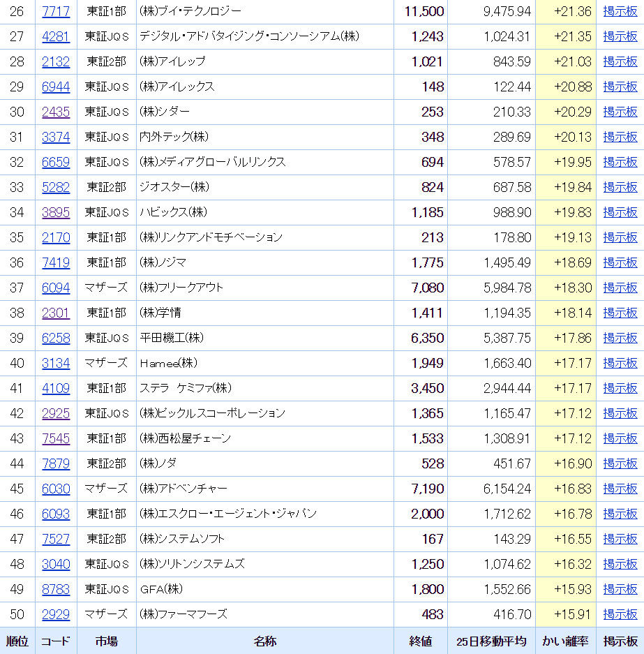Open stock code 7545 link
644x654 pixels.
56,438
